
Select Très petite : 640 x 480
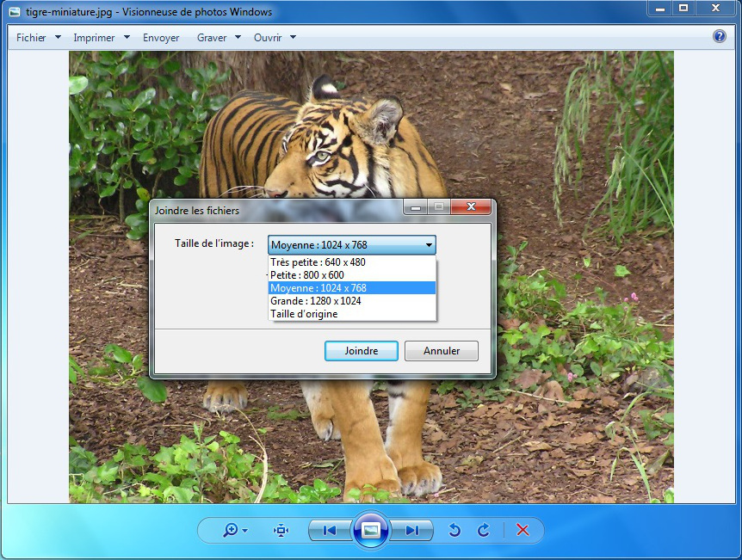[x=351, y=262]
